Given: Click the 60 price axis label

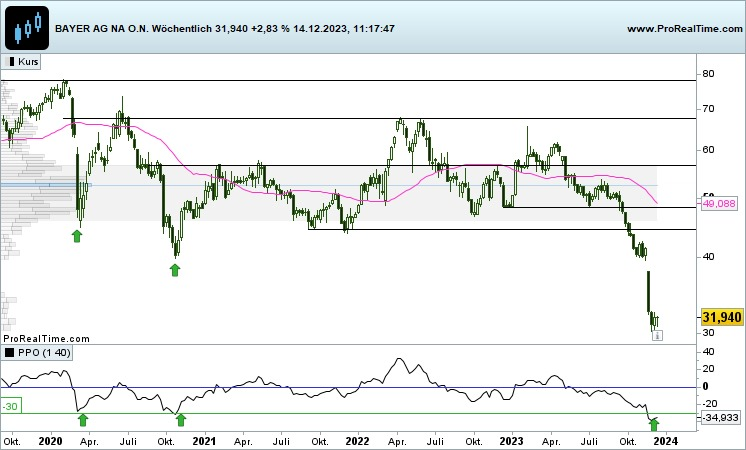Looking at the screenshot, I should tap(708, 150).
